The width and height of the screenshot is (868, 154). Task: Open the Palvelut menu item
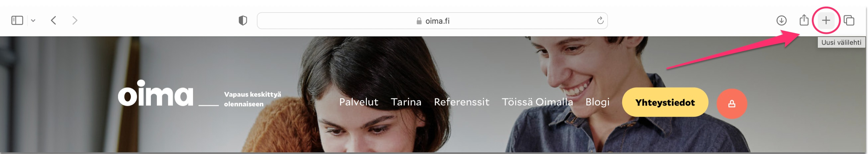(x=359, y=102)
